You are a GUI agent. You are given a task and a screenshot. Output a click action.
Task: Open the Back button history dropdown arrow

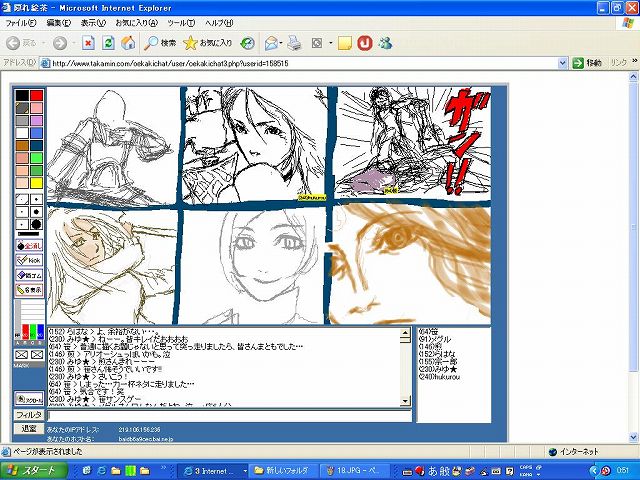click(43, 43)
